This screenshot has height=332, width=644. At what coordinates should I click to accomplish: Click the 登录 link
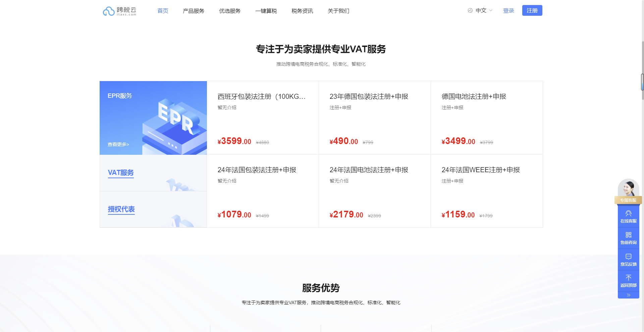click(x=508, y=11)
